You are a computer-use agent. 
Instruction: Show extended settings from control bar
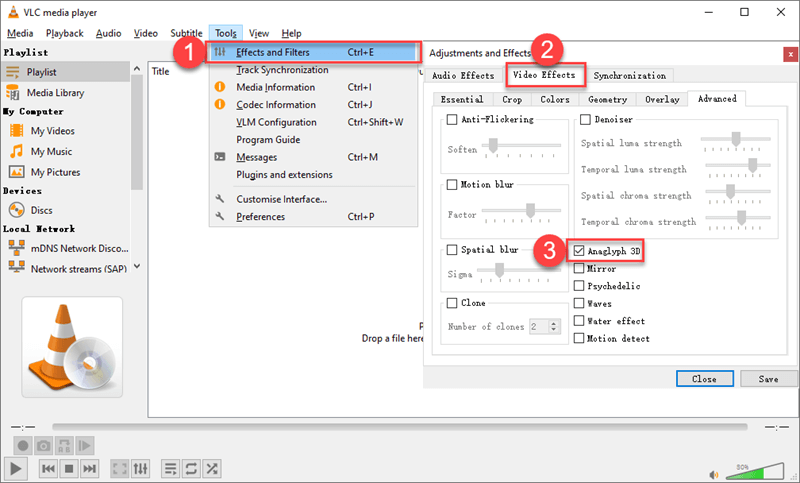(140, 468)
